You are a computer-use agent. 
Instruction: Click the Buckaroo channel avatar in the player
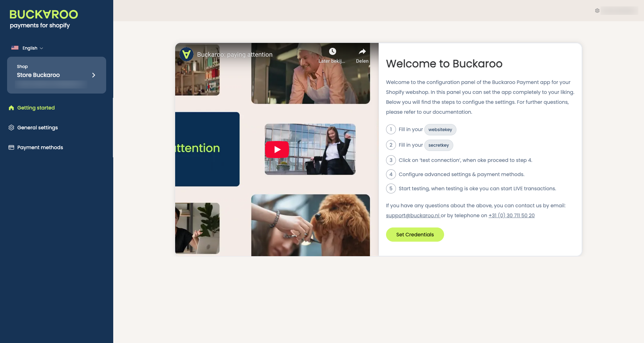point(186,54)
